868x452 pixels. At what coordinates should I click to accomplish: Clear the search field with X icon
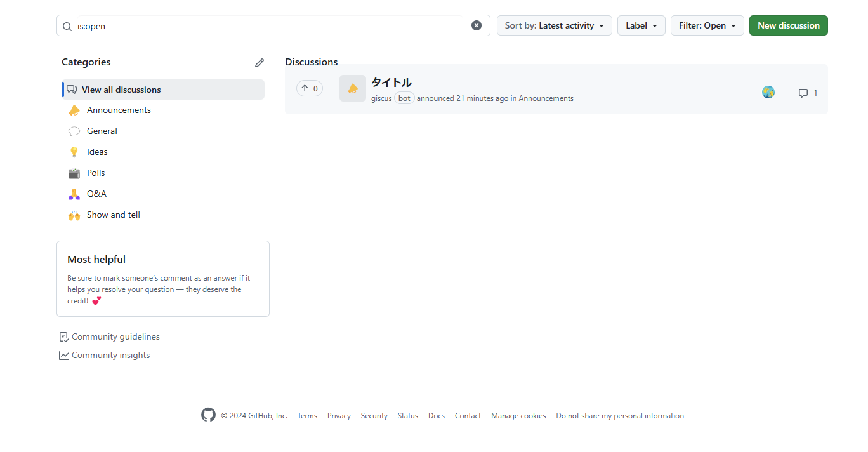[477, 25]
